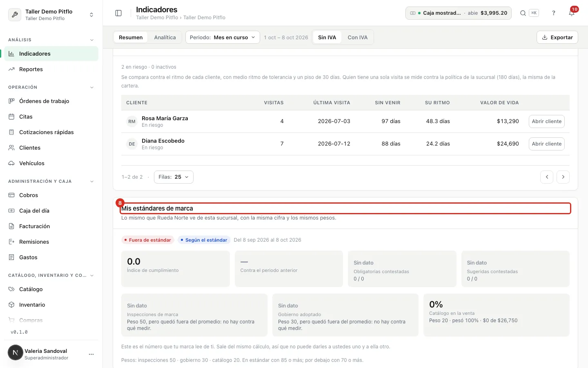Viewport: 588px width, 368px height.
Task: Open Caja del día
Action: [51, 211]
